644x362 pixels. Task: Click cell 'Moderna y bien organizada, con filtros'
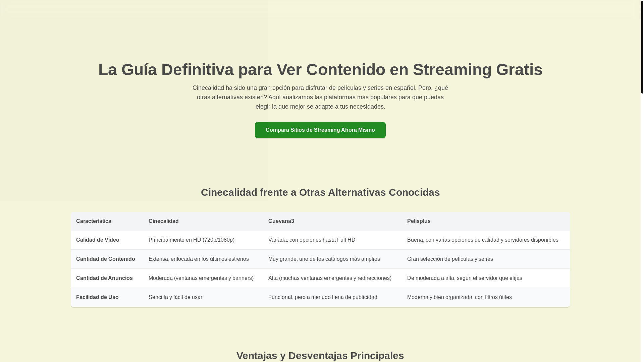pos(486,297)
